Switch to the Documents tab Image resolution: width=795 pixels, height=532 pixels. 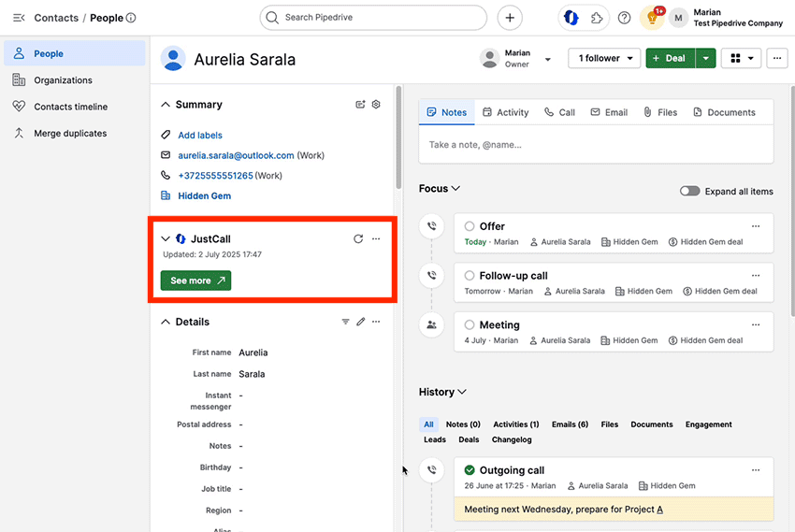[x=724, y=112]
